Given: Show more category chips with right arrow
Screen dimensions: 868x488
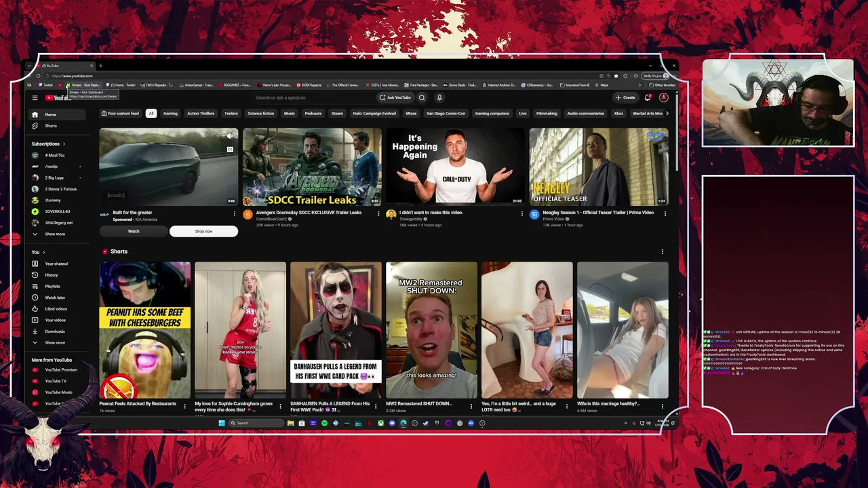Looking at the screenshot, I should pos(667,114).
